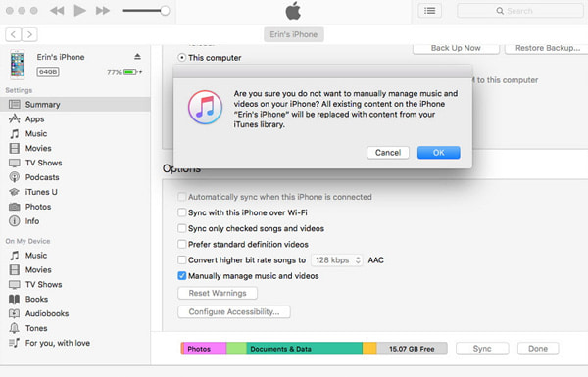Eject Erin's iPhone using the eject icon
This screenshot has width=588, height=377.
click(x=137, y=57)
